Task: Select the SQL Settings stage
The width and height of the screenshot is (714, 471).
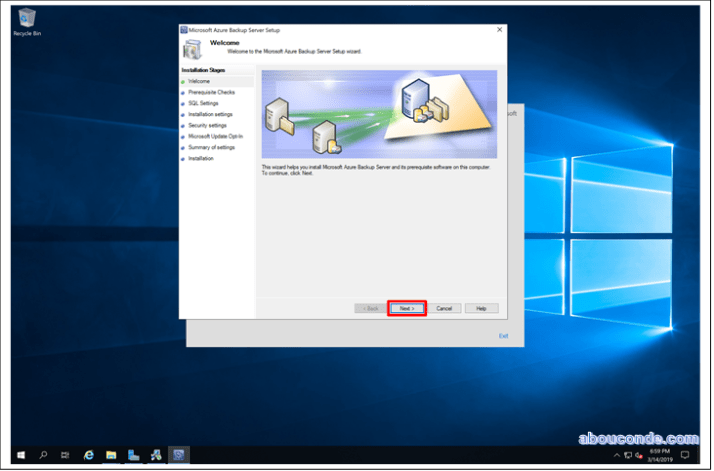Action: pos(203,103)
